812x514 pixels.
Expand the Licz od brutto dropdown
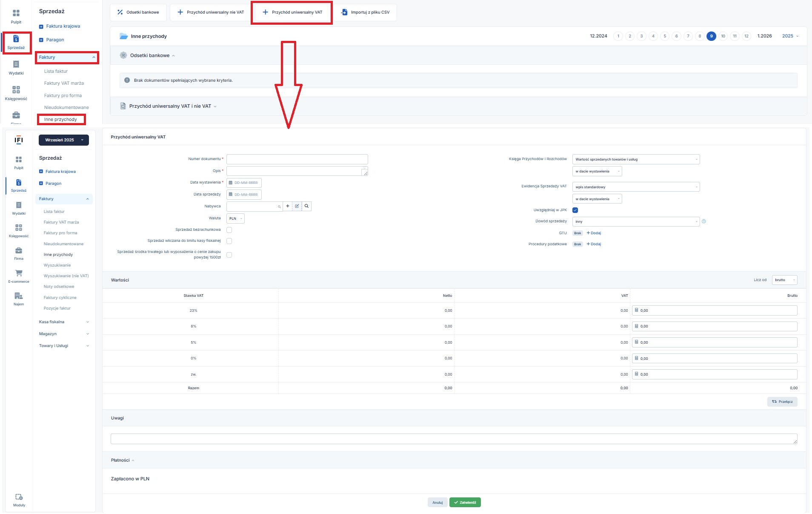pos(784,280)
